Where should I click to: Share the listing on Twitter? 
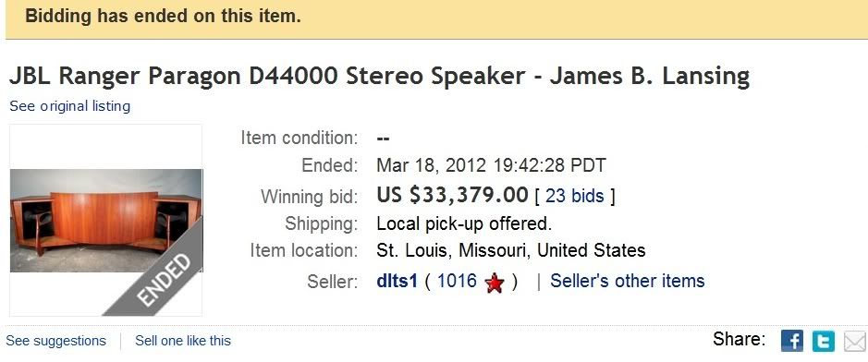(823, 341)
